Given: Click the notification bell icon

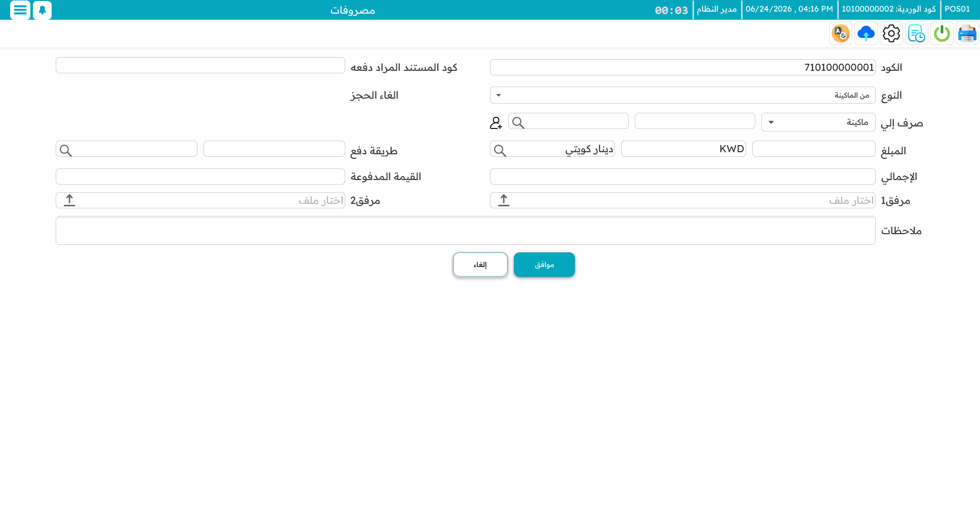Looking at the screenshot, I should (43, 10).
